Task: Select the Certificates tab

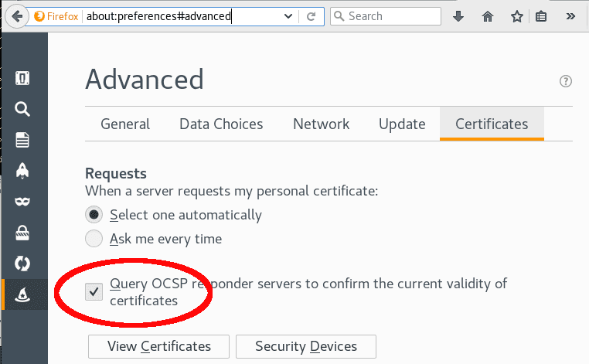Action: pyautogui.click(x=492, y=124)
